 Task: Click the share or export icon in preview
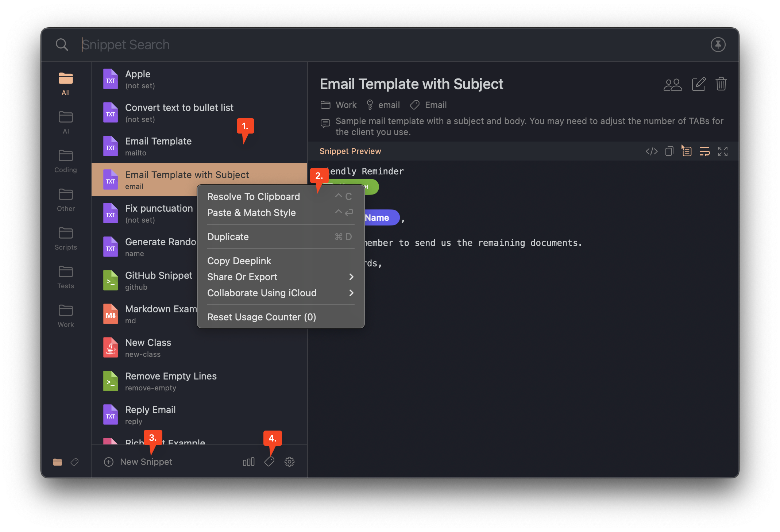(x=686, y=151)
